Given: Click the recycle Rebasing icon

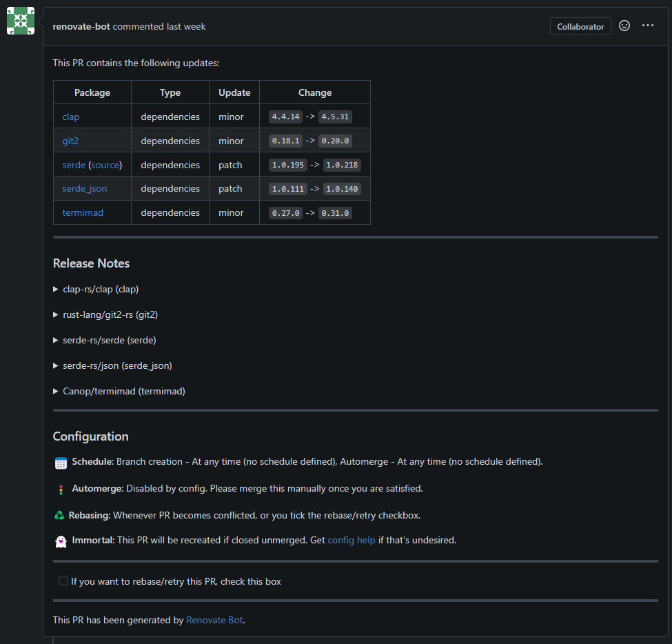Looking at the screenshot, I should [x=59, y=515].
